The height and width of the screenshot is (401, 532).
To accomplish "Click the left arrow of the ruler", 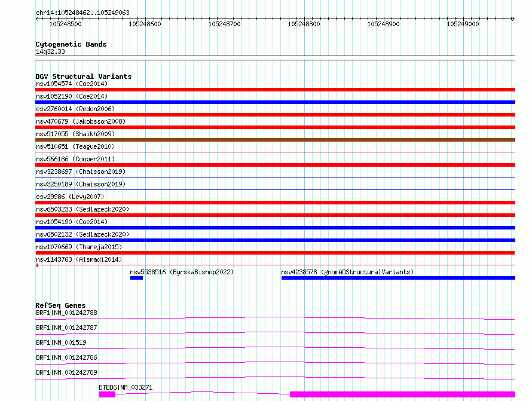I will [x=37, y=19].
